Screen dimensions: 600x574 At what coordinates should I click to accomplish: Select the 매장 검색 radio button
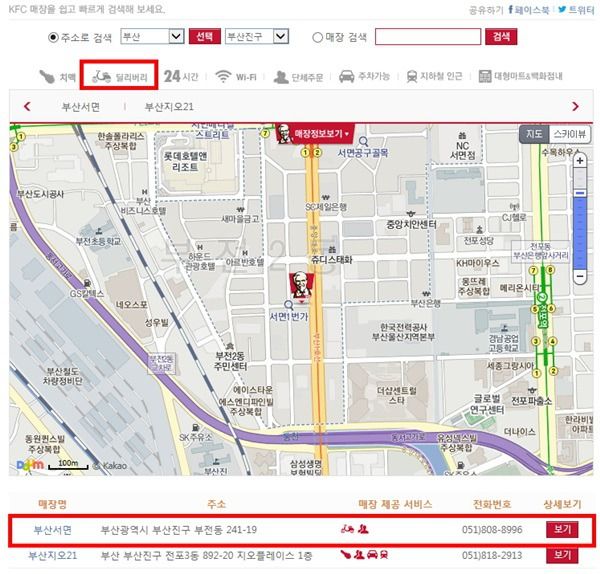point(317,37)
